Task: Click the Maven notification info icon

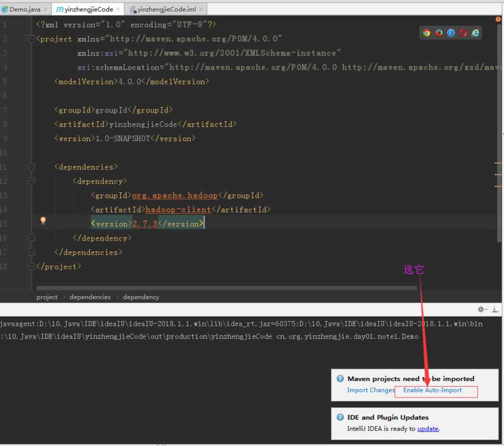Action: [340, 378]
